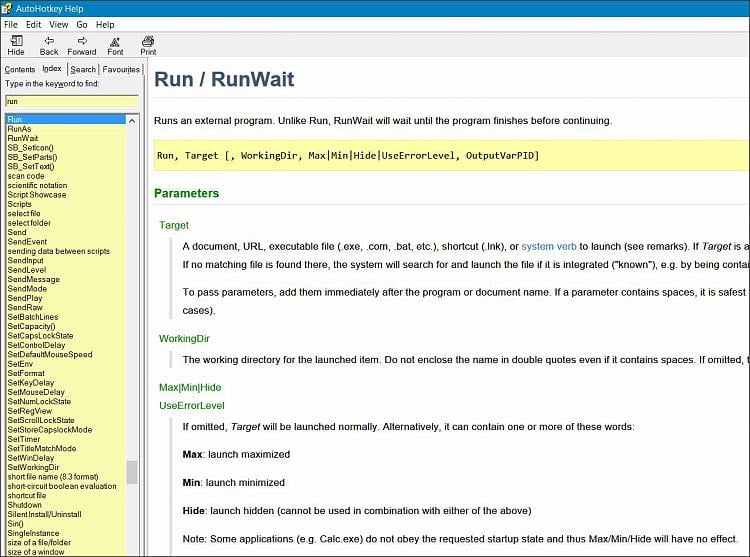This screenshot has height=557, width=750.
Task: Switch to the Contents tab
Action: [20, 69]
